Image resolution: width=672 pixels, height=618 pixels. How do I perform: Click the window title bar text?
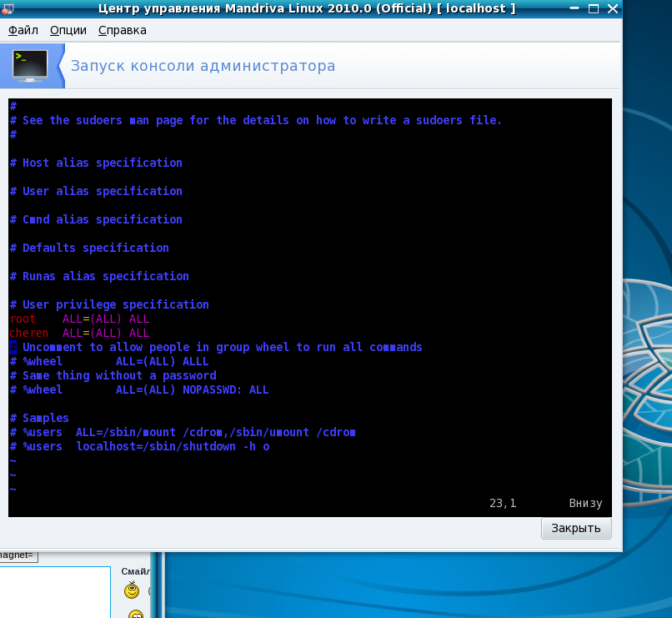pos(307,8)
